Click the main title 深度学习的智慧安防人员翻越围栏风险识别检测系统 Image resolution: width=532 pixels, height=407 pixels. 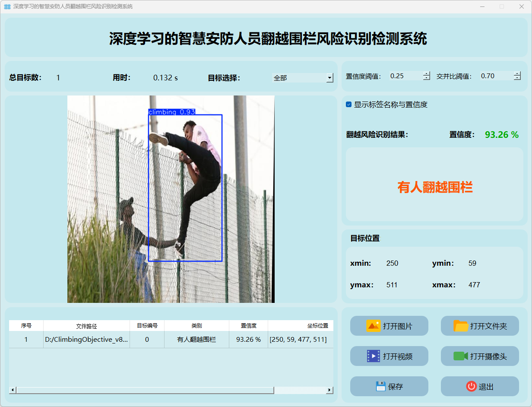268,38
